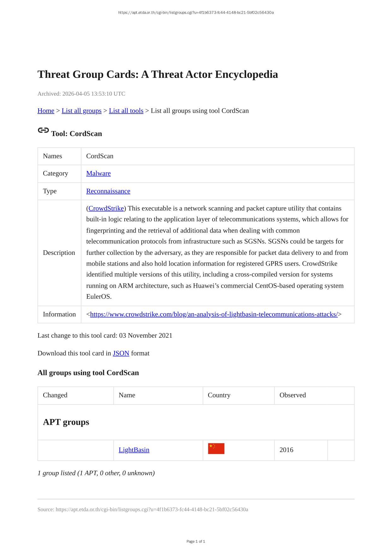
Task: Click the chain link icon beside Tool: CordScan
Action: tap(43, 130)
